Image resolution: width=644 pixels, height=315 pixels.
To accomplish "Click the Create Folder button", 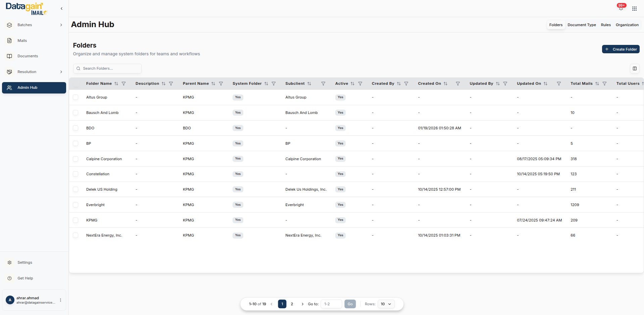I will [x=621, y=49].
